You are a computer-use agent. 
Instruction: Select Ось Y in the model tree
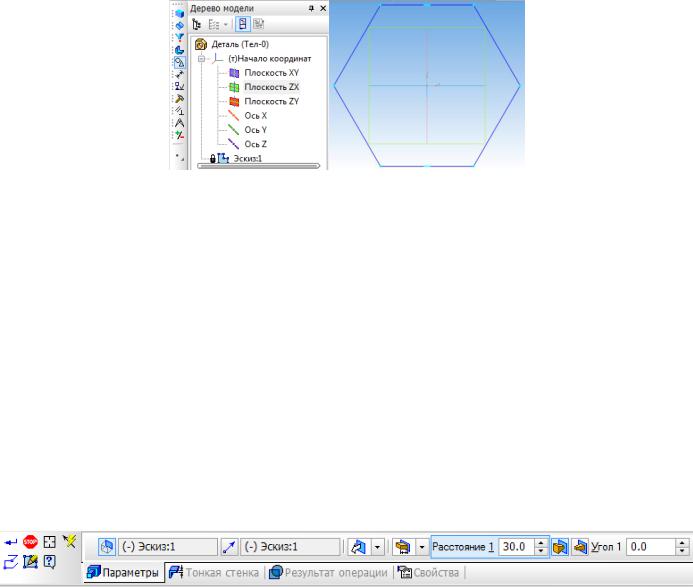255,130
